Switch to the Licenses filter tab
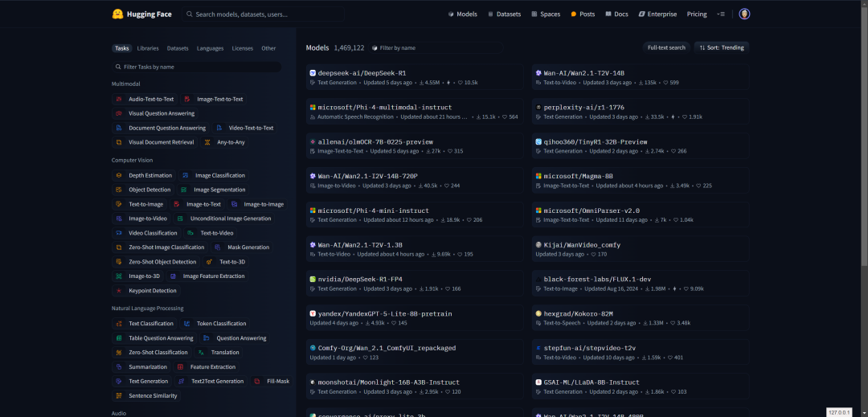Viewport: 868px width, 417px height. [x=243, y=48]
